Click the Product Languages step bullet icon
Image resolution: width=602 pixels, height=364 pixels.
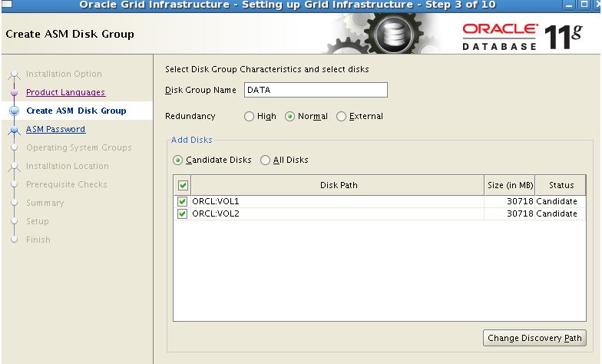pyautogui.click(x=14, y=92)
